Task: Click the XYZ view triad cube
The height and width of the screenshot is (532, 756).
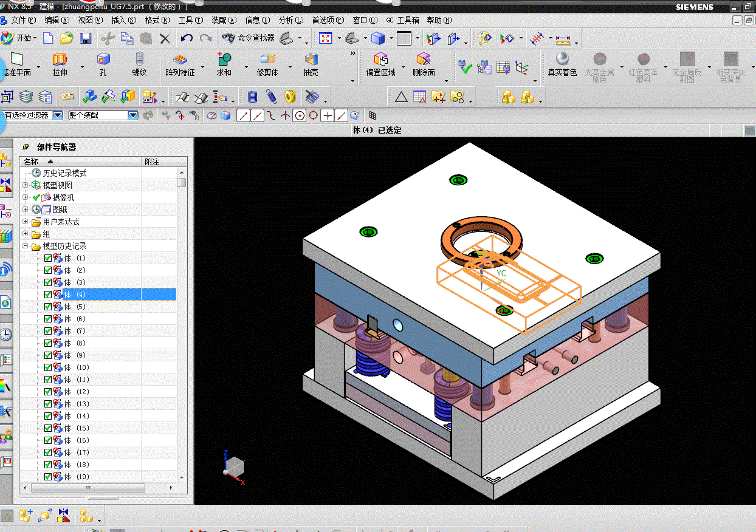Action: tap(233, 468)
